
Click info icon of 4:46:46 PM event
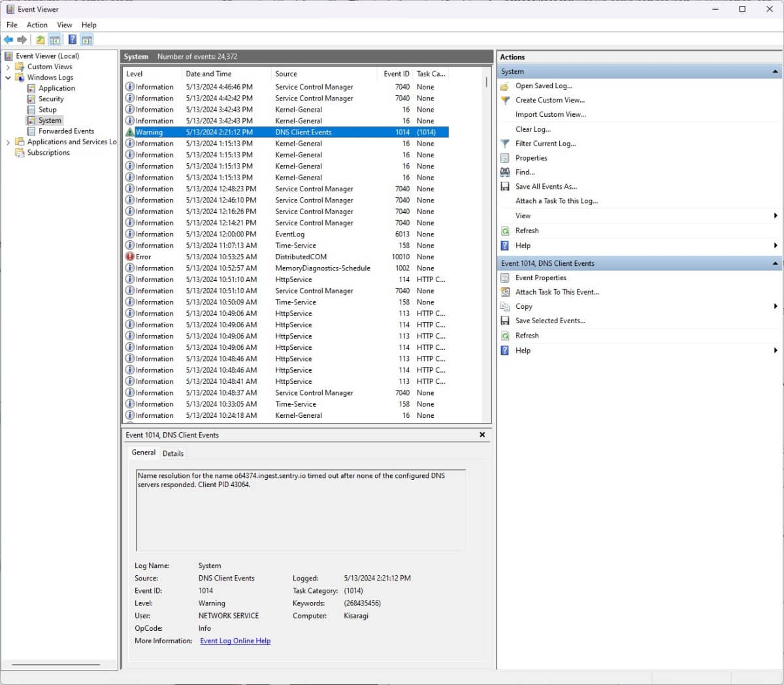click(130, 87)
